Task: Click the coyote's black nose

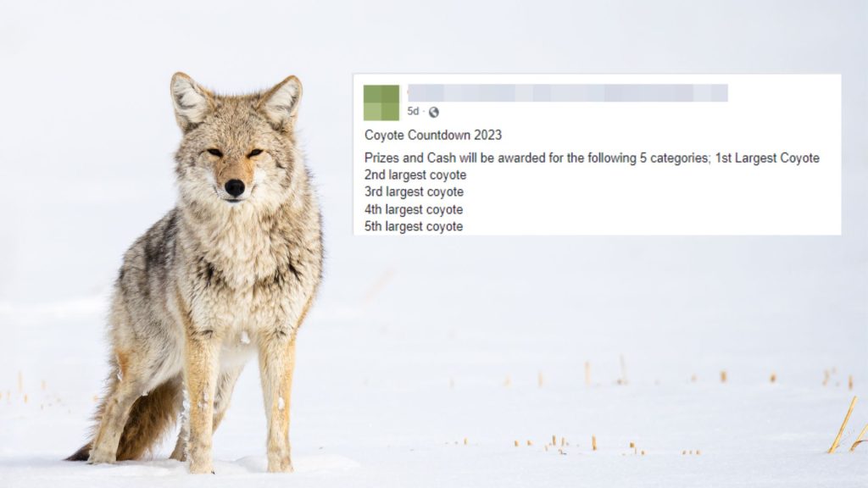Action: click(x=235, y=187)
